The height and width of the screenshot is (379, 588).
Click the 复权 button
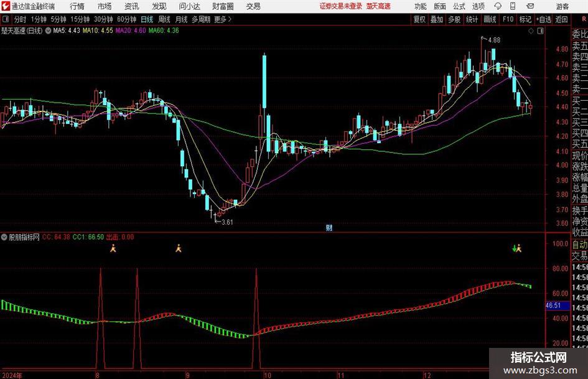click(419, 19)
